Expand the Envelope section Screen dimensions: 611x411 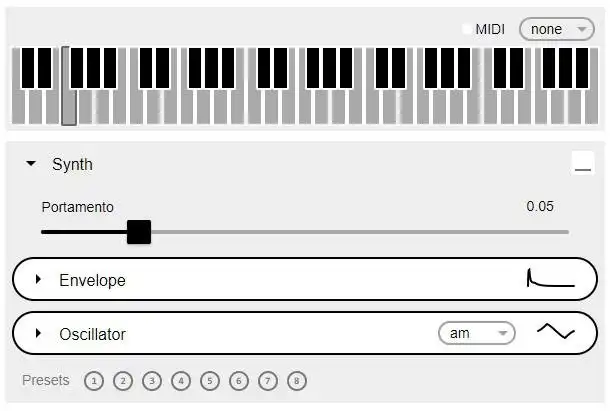[x=39, y=279]
